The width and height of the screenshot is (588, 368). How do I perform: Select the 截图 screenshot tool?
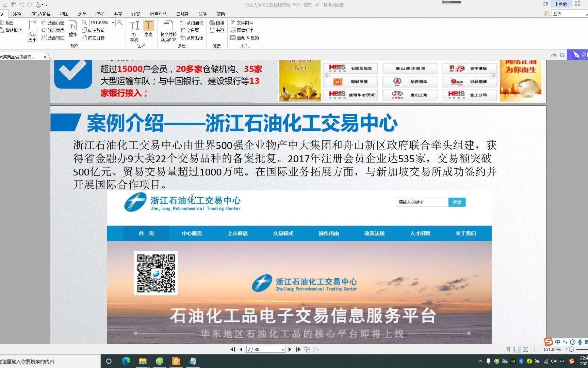8,22
